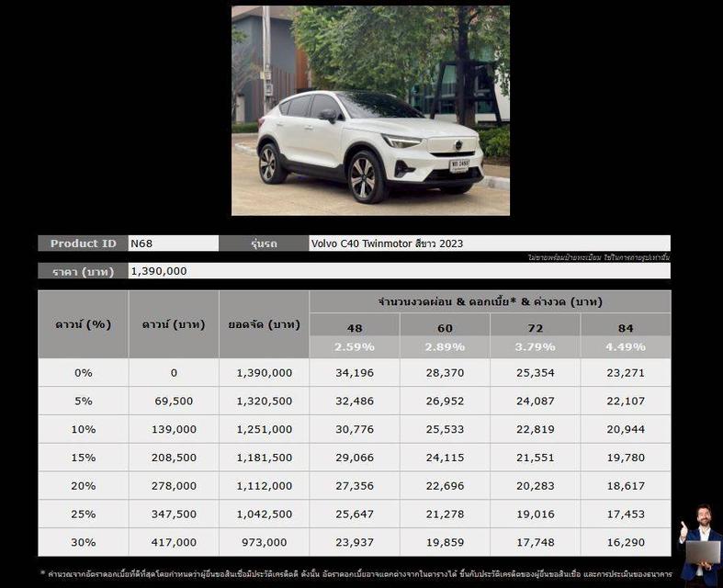Screen dimensions: 723x588
Task: Select monthly payment 27,356
Action: (354, 486)
